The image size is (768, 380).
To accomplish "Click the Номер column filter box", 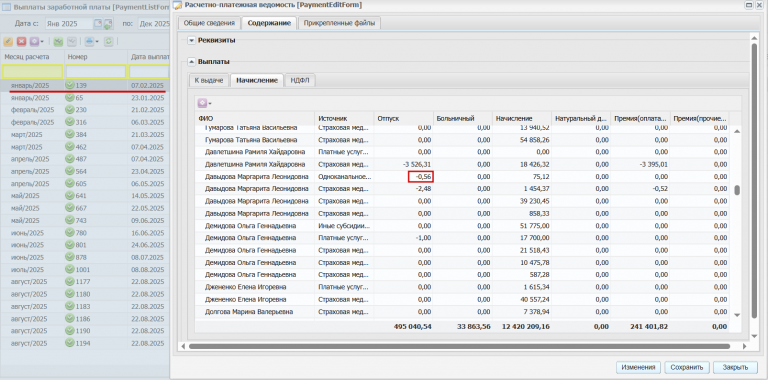I will point(96,71).
